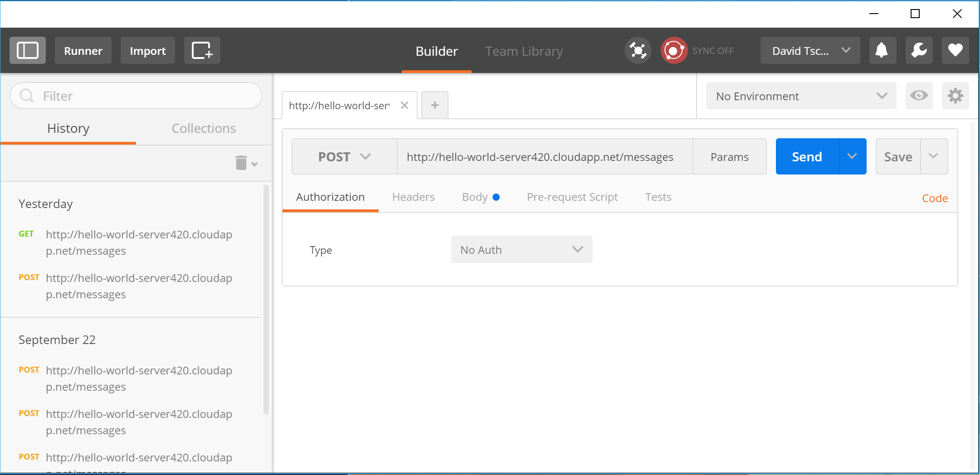Screen dimensions: 980x475
Task: Open manage environments gear icon
Action: (955, 96)
